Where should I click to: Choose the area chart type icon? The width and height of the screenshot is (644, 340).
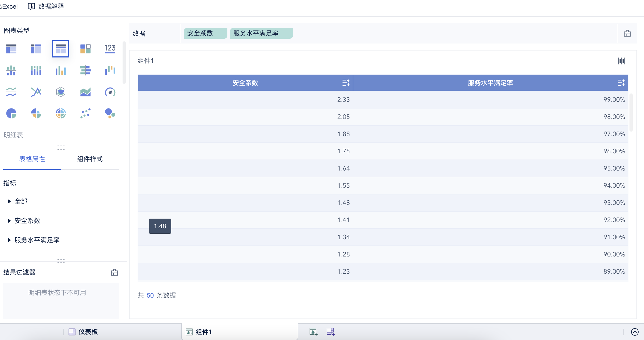tap(85, 92)
